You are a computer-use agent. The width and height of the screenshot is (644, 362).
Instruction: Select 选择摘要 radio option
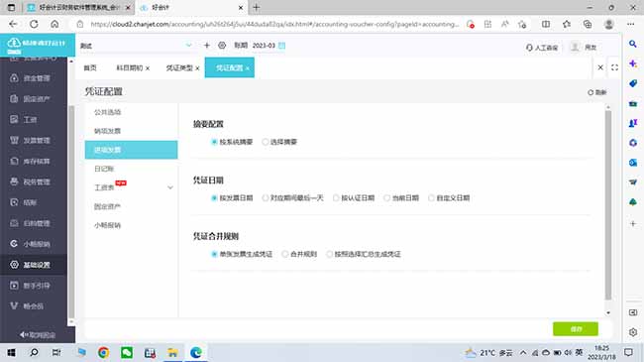point(279,142)
